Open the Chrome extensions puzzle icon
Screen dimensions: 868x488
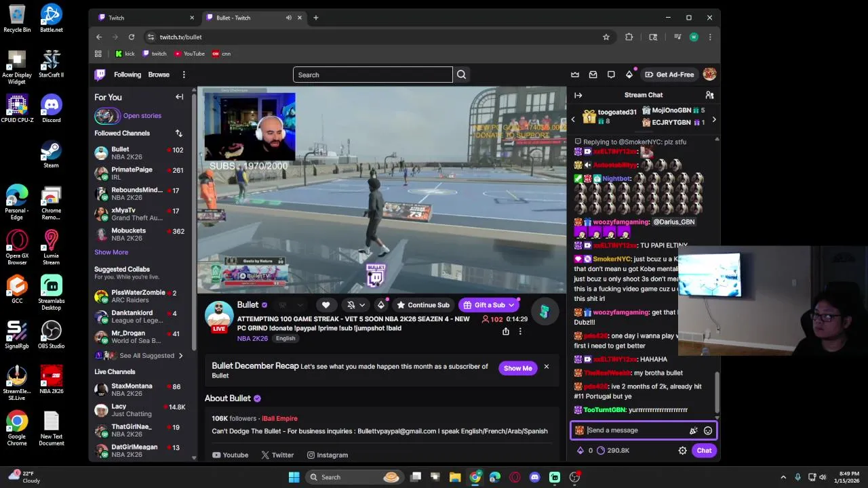pos(629,37)
